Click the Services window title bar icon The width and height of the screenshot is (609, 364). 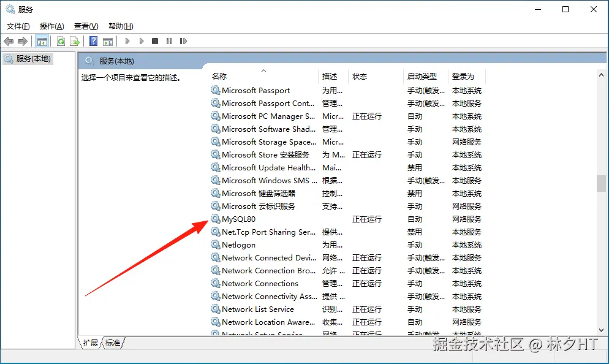[x=10, y=9]
